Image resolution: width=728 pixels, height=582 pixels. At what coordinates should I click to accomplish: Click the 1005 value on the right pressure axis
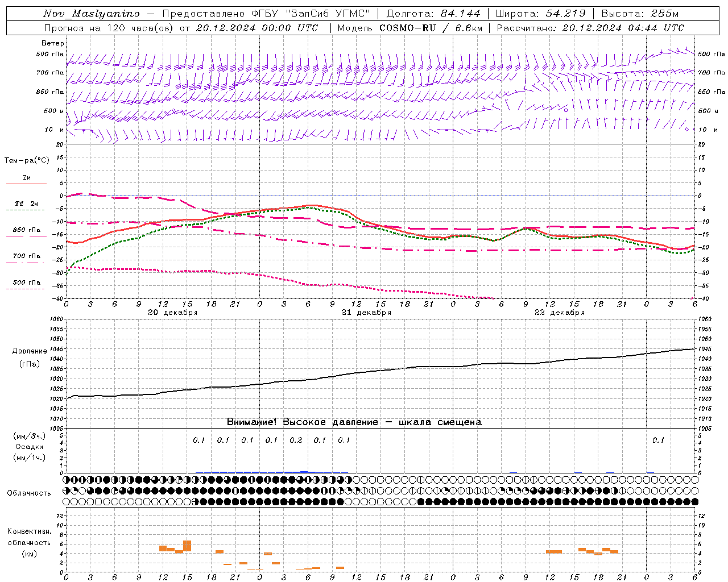(704, 429)
